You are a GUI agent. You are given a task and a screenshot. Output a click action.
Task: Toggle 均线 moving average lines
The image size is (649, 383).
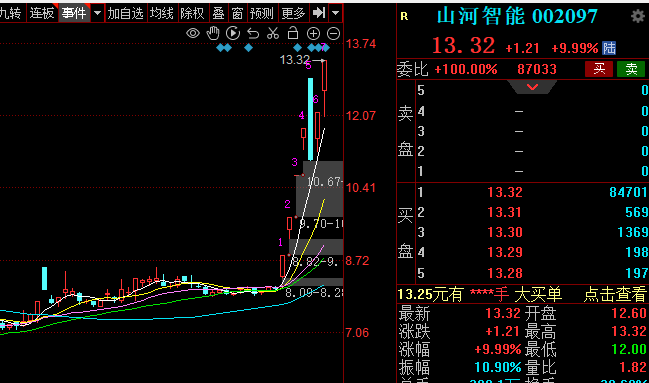point(161,14)
